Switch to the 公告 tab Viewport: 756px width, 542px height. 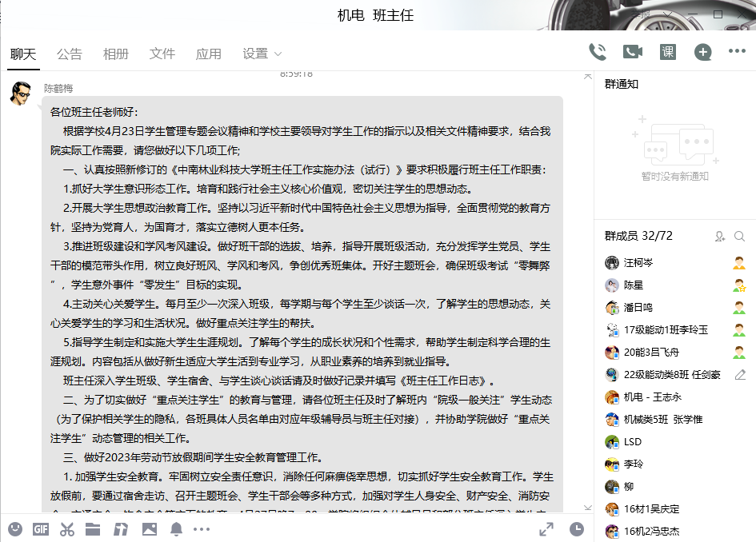click(x=70, y=54)
